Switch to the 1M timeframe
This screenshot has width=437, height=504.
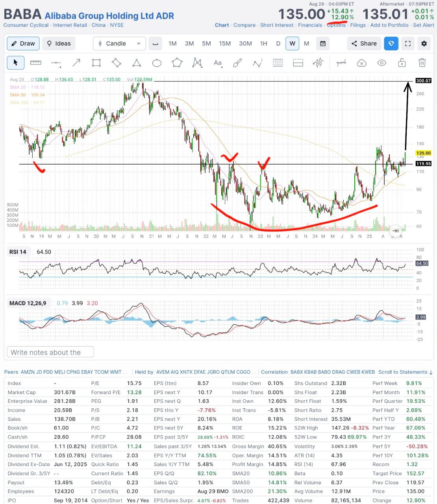pyautogui.click(x=172, y=44)
